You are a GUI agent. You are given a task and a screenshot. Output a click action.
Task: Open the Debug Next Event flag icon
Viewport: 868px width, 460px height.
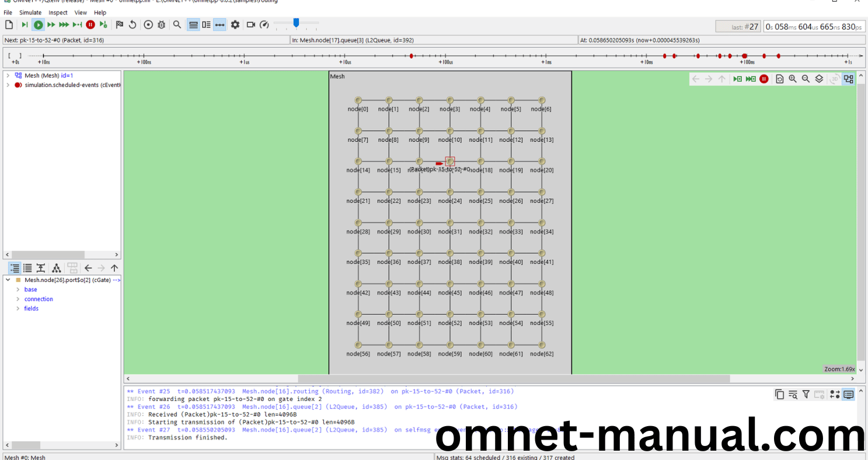(x=119, y=25)
